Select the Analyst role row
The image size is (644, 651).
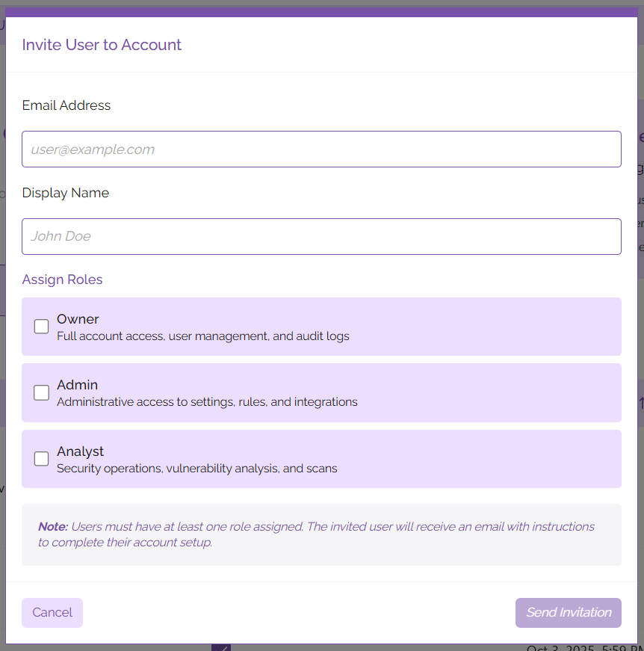pyautogui.click(x=321, y=458)
